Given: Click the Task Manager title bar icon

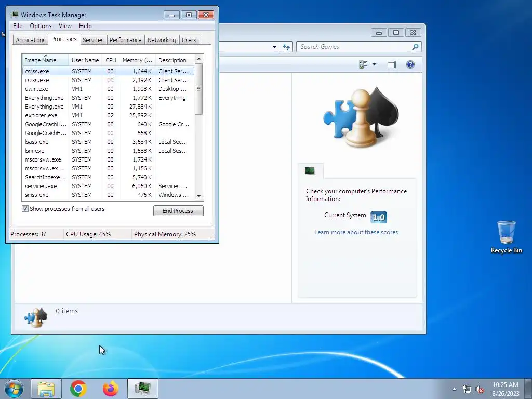Looking at the screenshot, I should click(14, 15).
